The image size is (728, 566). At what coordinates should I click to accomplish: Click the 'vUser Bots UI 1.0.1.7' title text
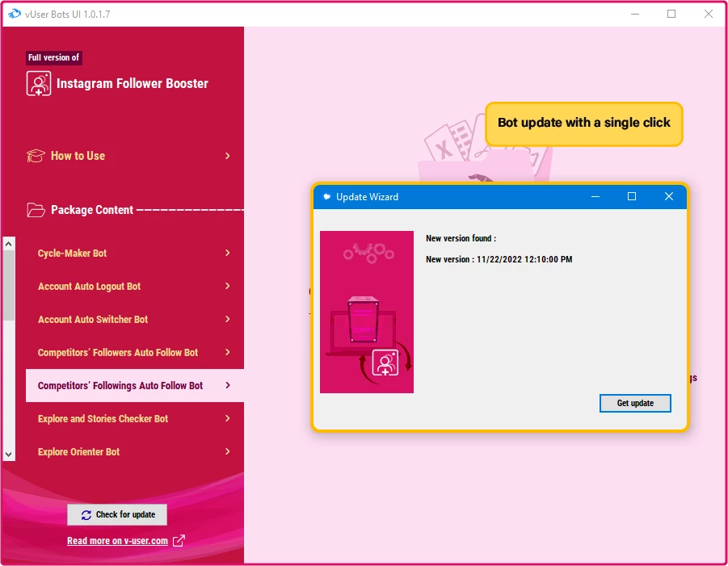point(68,15)
